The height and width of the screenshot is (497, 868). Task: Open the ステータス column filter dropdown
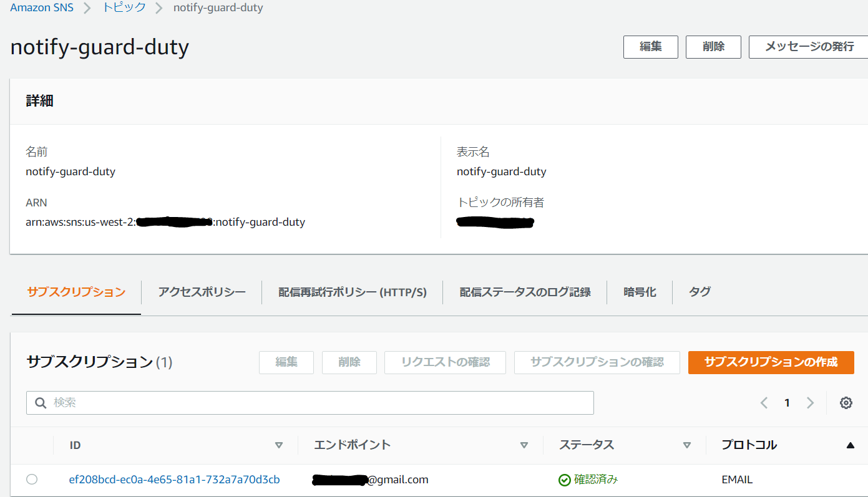point(686,445)
